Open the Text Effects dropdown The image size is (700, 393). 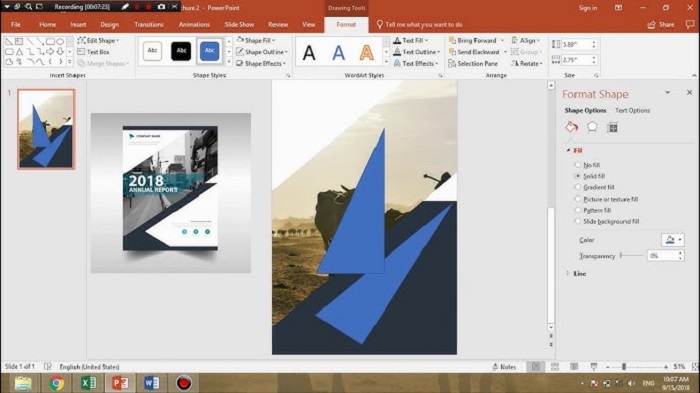416,63
